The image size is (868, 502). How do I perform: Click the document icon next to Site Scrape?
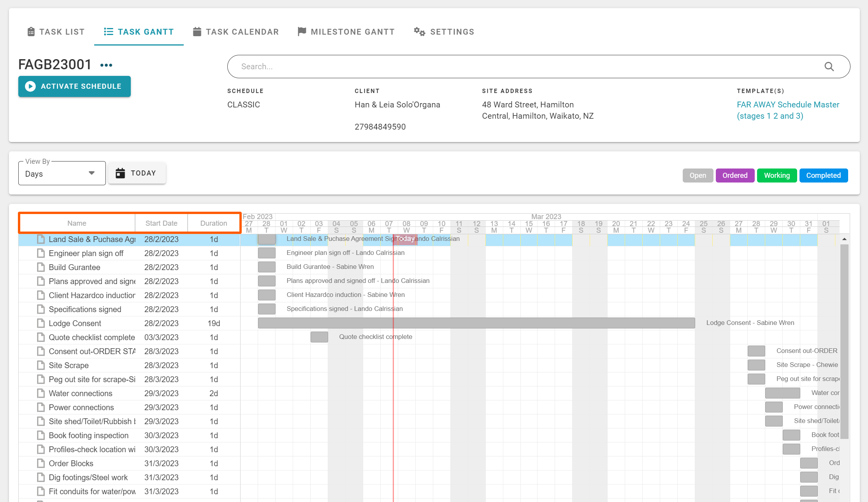pyautogui.click(x=40, y=365)
